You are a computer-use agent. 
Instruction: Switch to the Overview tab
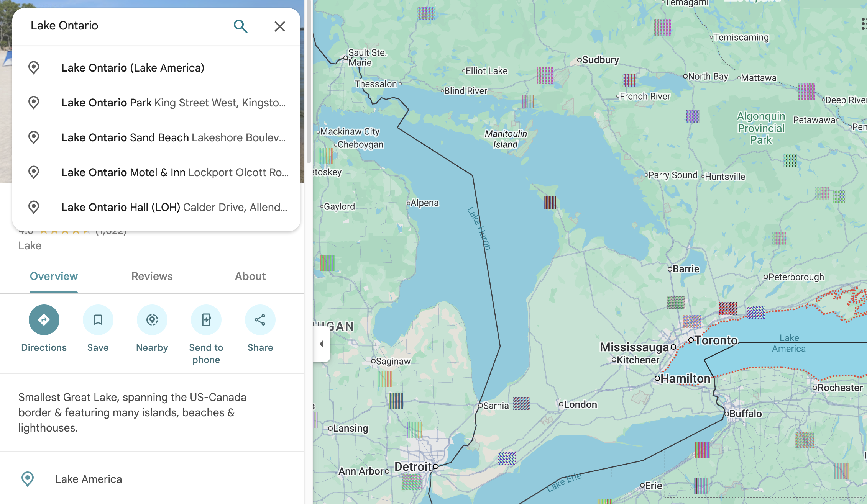point(54,277)
